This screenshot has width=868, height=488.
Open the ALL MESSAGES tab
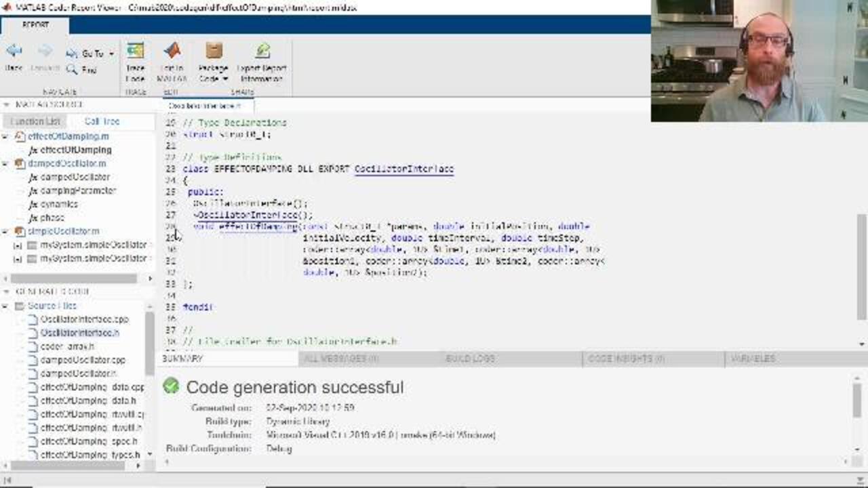341,359
